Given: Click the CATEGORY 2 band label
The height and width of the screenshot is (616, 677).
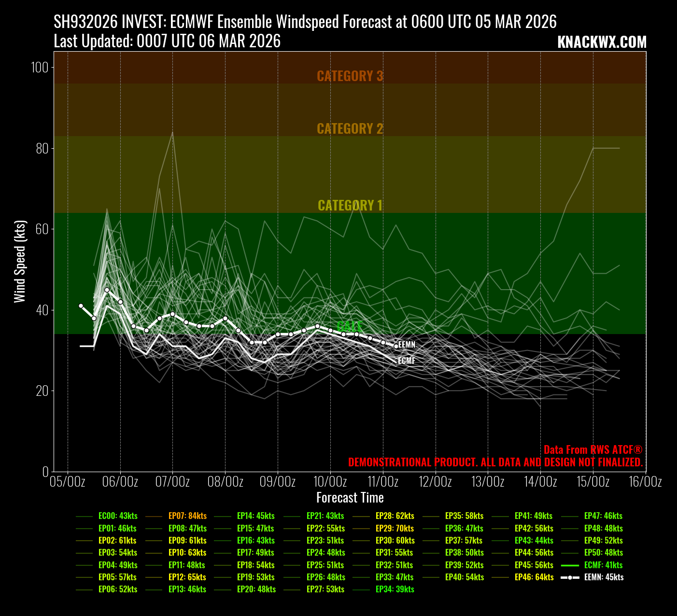Looking at the screenshot, I should (x=350, y=129).
